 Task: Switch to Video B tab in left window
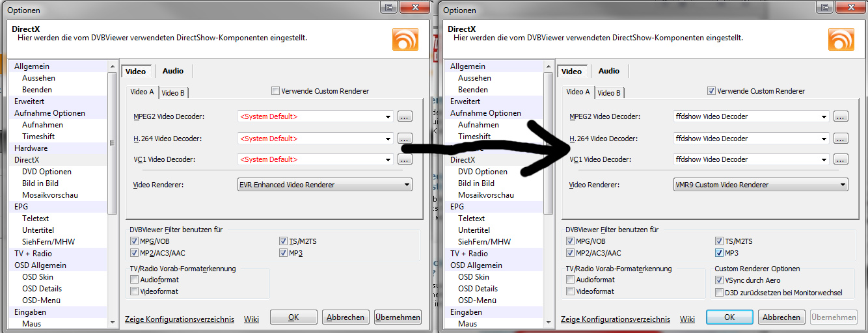pos(173,93)
